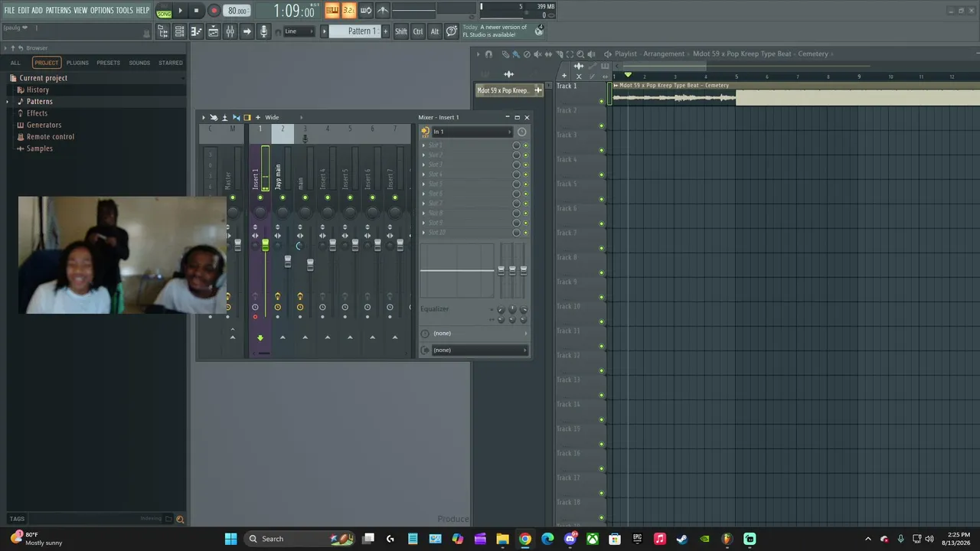The image size is (980, 551).
Task: Select the ALL tab in browser
Action: (15, 63)
